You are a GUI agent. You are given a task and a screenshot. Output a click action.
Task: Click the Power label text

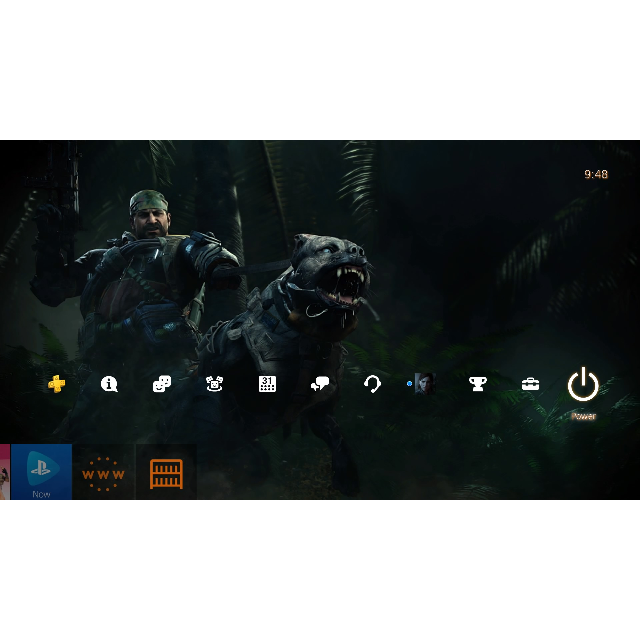[583, 416]
